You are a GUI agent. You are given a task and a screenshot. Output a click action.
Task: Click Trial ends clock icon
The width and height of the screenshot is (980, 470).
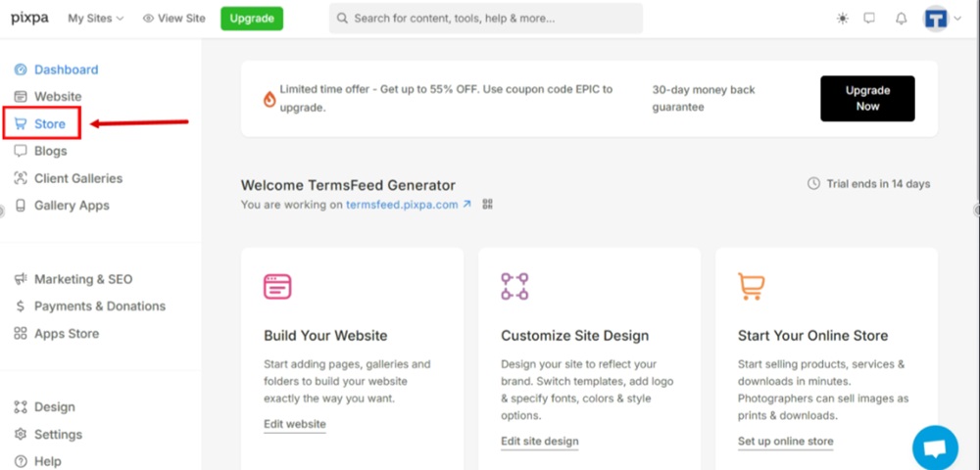813,183
